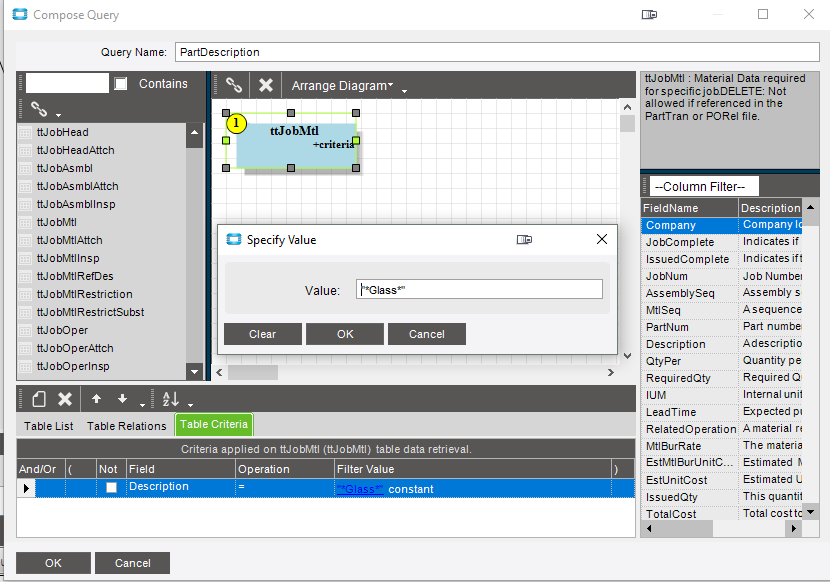This screenshot has height=582, width=830.
Task: Switch to the Table Criteria tab
Action: pos(214,425)
